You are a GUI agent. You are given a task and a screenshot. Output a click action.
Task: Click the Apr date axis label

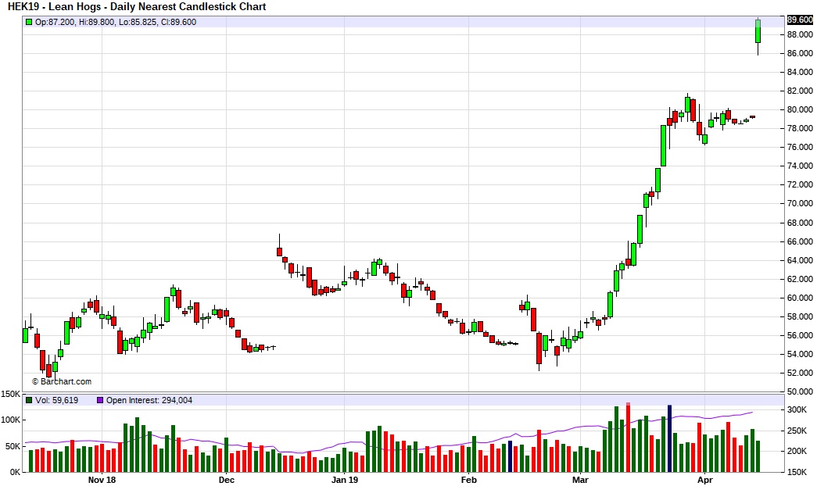[x=704, y=480]
